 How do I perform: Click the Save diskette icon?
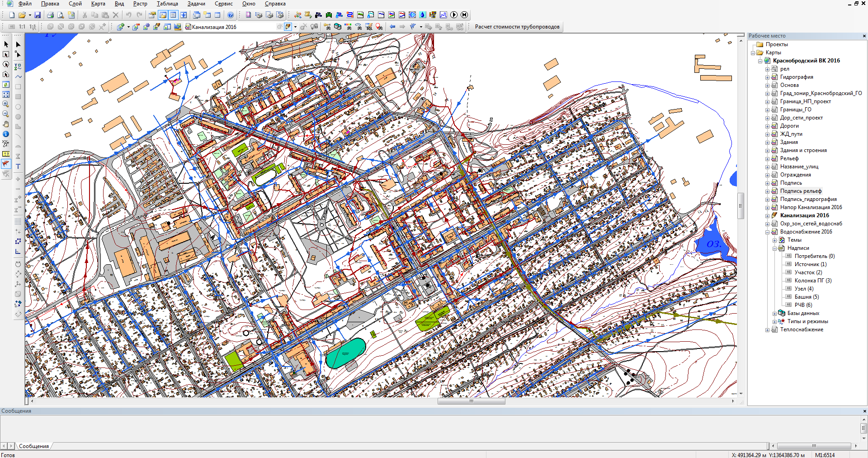[x=38, y=15]
